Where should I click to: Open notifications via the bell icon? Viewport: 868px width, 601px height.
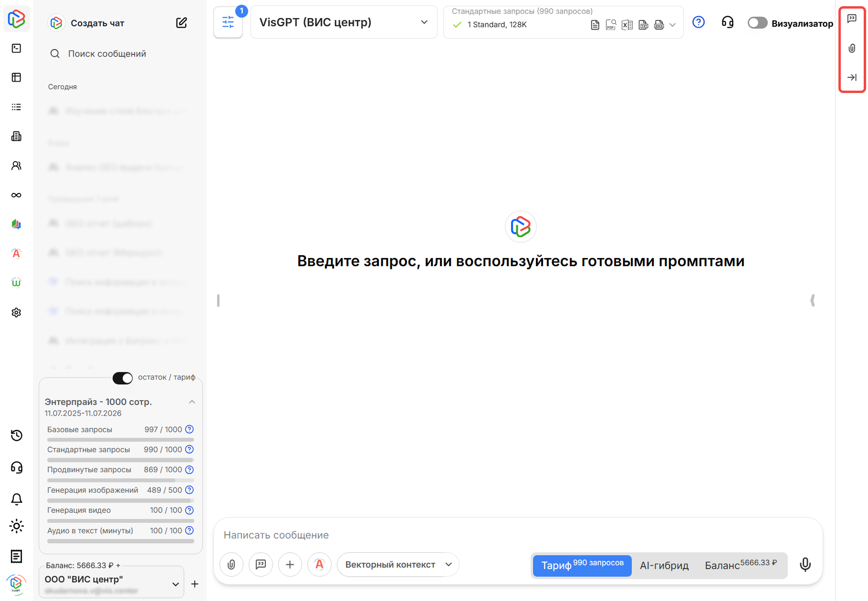(16, 498)
